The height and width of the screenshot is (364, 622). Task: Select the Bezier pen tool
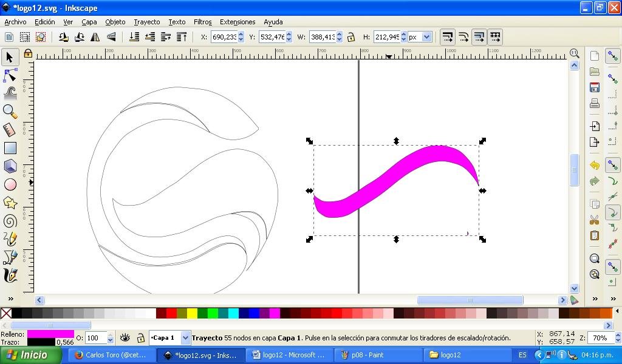pyautogui.click(x=10, y=257)
